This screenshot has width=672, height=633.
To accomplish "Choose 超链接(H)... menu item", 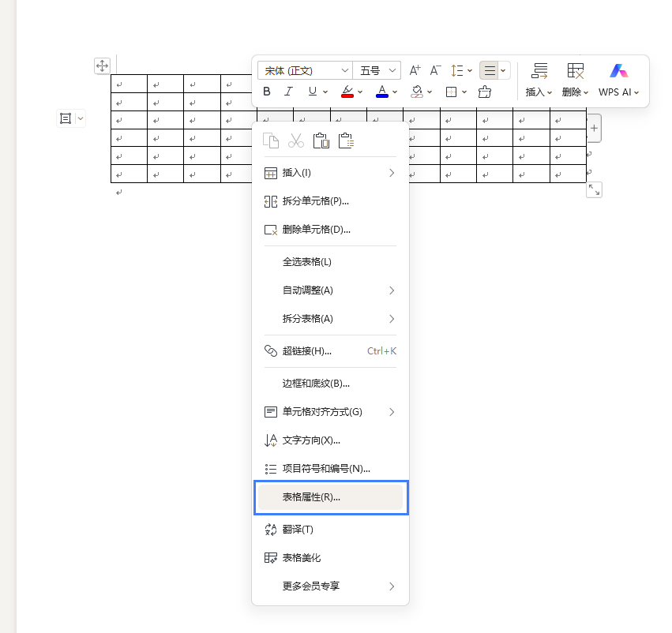I will 330,351.
